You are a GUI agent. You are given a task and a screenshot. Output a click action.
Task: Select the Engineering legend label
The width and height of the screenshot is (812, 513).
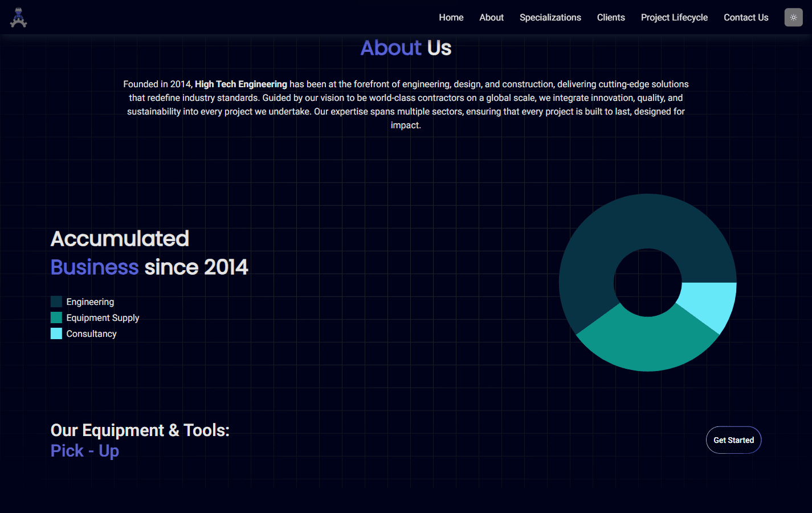coord(90,302)
